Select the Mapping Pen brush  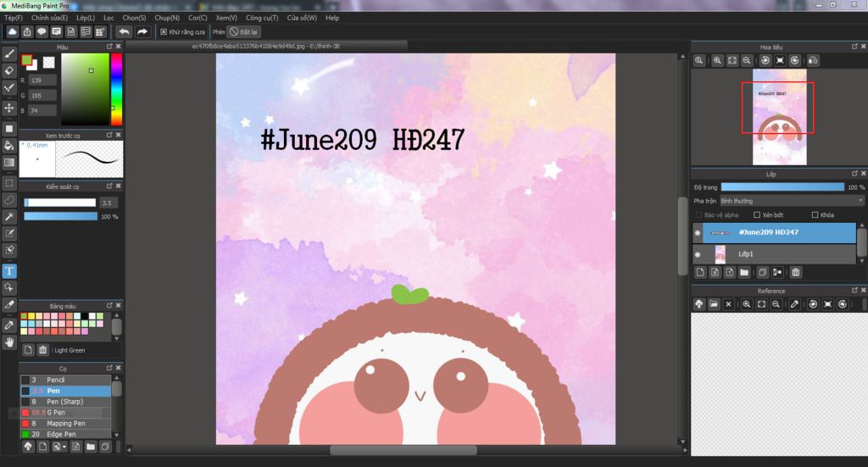pyautogui.click(x=65, y=423)
